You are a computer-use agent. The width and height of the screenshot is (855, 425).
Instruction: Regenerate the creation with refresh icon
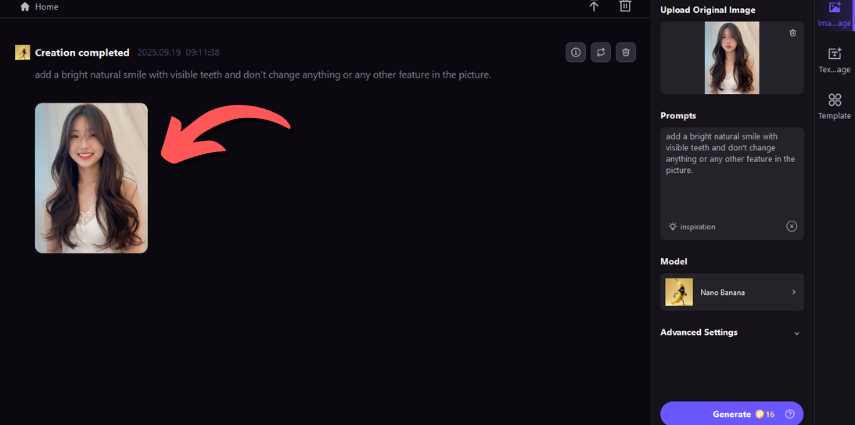coord(600,52)
